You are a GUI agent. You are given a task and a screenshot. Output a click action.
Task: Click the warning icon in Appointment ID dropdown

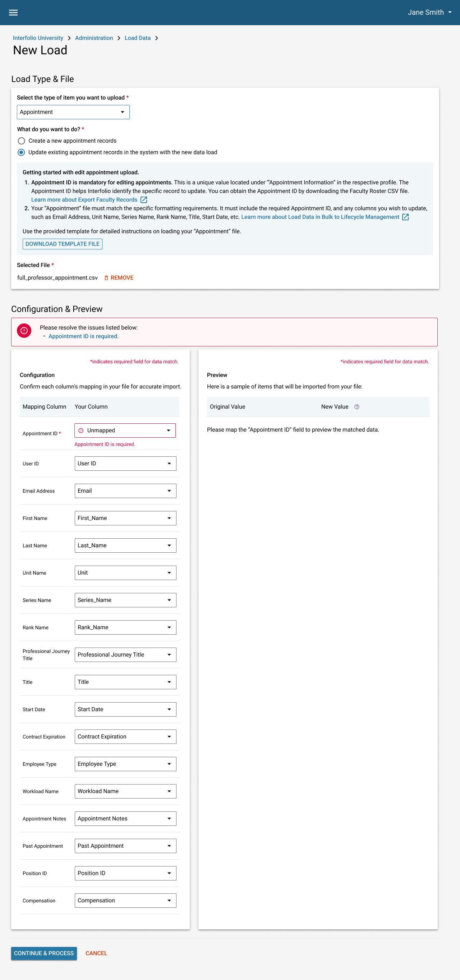81,430
